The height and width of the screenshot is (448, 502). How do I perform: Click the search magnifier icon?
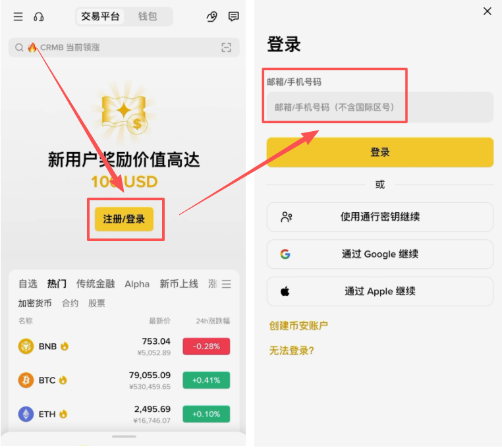click(19, 47)
